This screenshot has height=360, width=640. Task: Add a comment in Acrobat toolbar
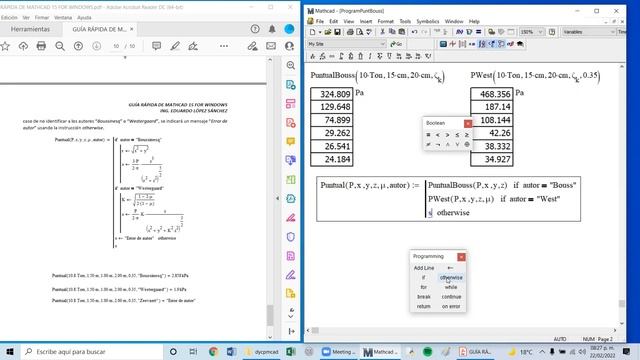[x=156, y=46]
